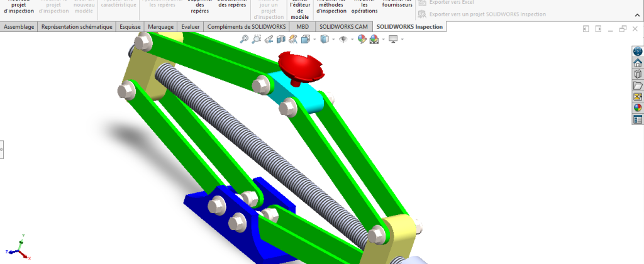Select the grey threaded screw rod
Screen dimensions: 644x264
(x=263, y=156)
